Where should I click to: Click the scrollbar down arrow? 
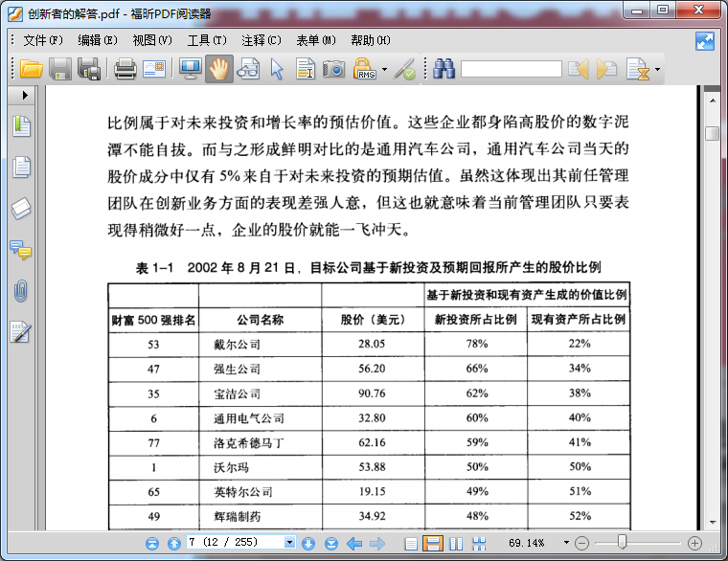pyautogui.click(x=713, y=523)
